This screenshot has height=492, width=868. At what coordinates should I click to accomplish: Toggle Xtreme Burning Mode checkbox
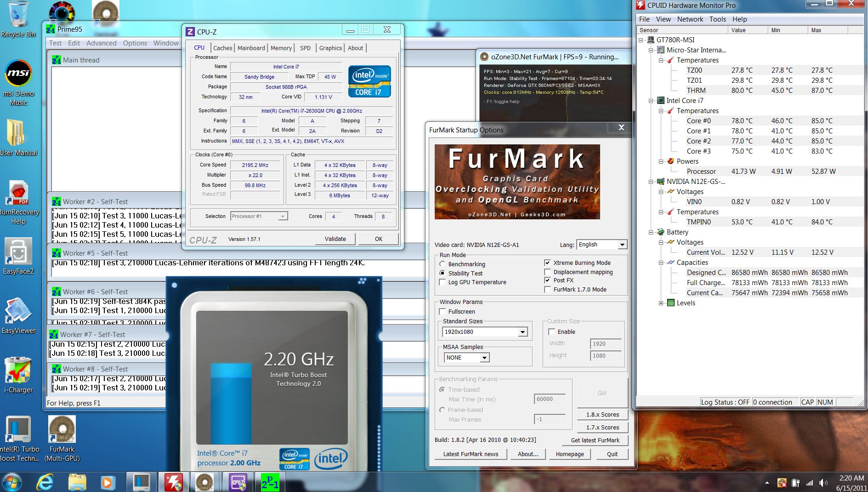(x=547, y=263)
